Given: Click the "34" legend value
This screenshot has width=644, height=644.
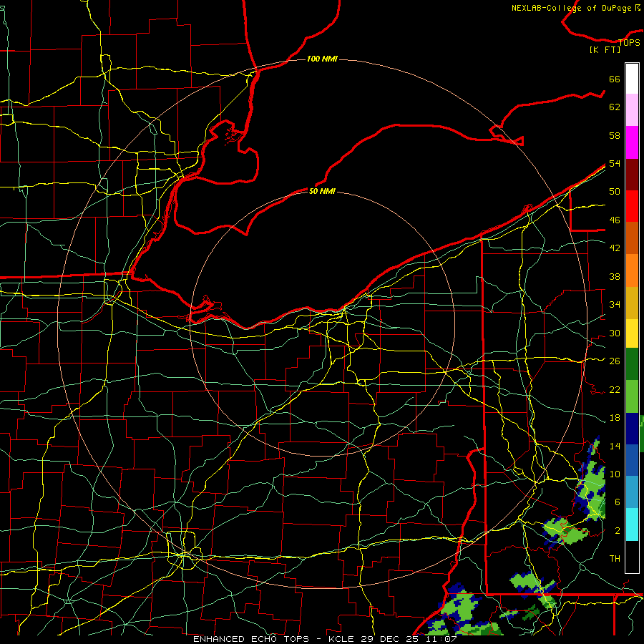Looking at the screenshot, I should pos(615,304).
